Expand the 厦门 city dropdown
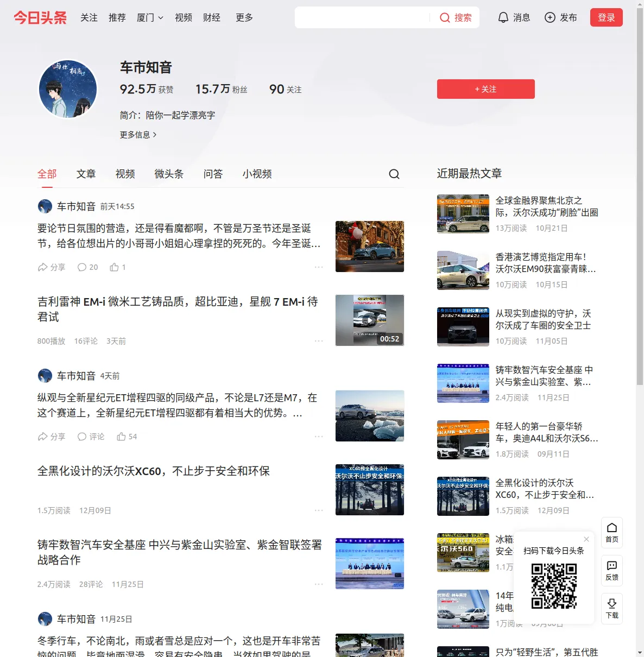 point(150,17)
